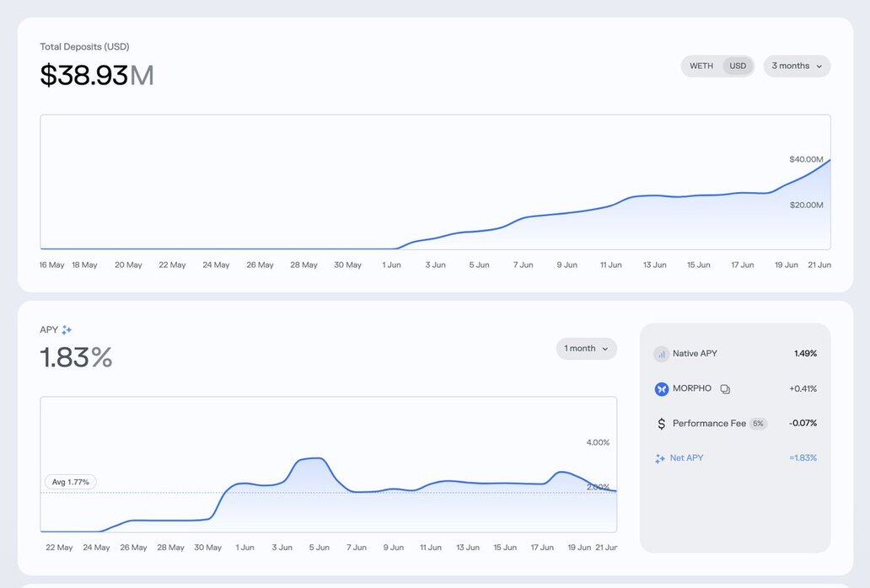Click the 13 Jun tick on the deposits chart

654,265
